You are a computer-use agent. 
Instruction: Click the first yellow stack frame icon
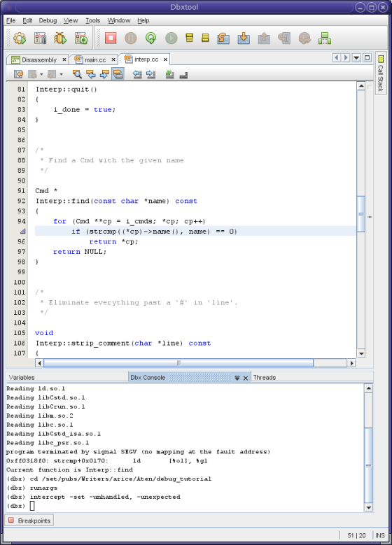pos(189,38)
